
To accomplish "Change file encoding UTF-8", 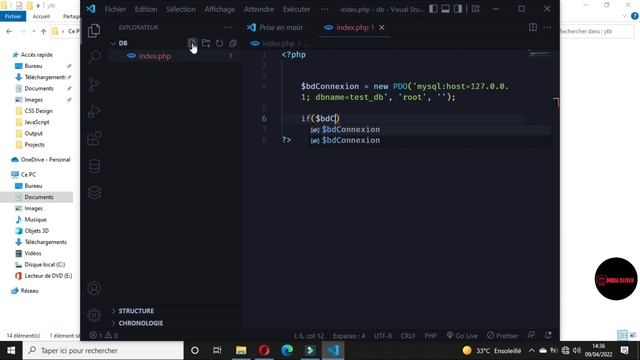I will (x=383, y=336).
